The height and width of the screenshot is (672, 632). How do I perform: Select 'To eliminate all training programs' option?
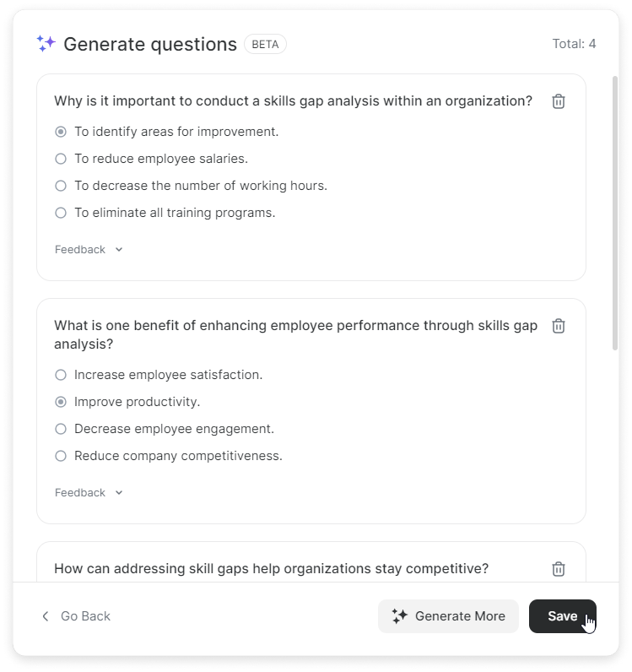[61, 213]
